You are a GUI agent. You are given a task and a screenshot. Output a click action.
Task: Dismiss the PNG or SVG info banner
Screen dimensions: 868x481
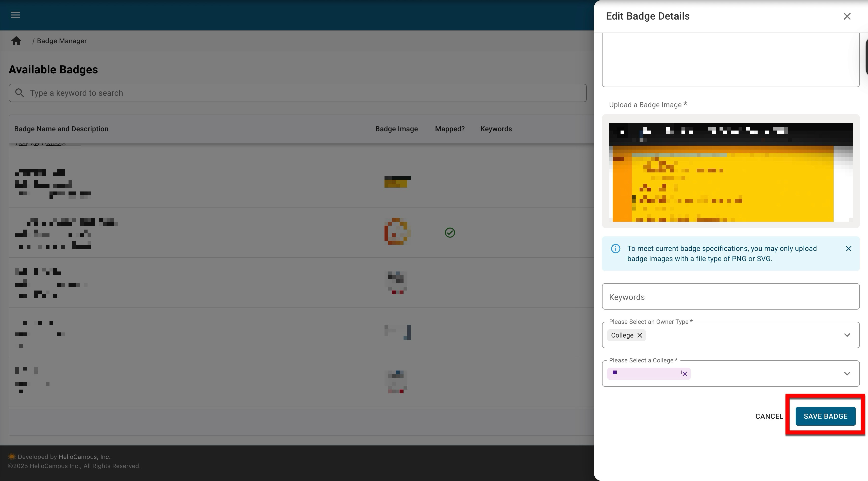[848, 249]
